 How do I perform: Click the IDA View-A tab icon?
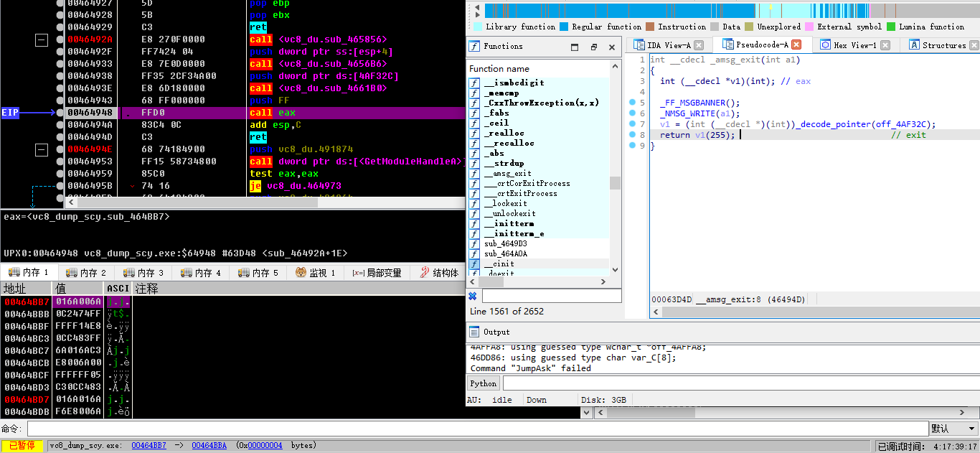(x=638, y=45)
